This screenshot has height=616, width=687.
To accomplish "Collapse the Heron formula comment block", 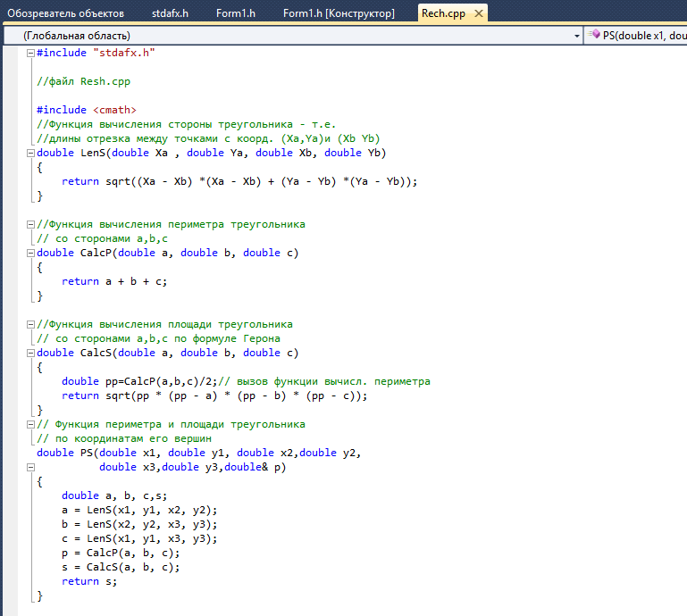I will (30, 324).
